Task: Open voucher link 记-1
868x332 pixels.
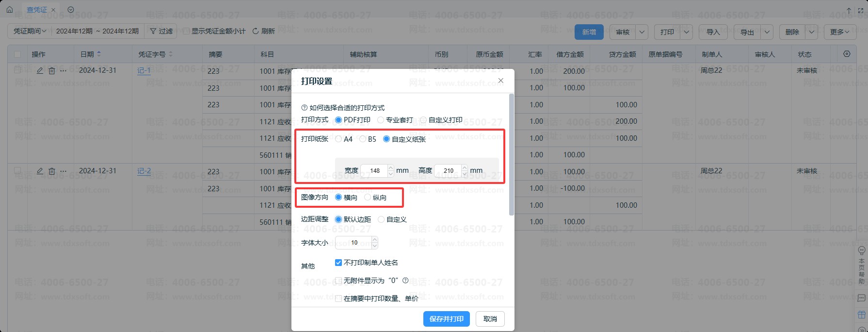Action: (x=144, y=70)
